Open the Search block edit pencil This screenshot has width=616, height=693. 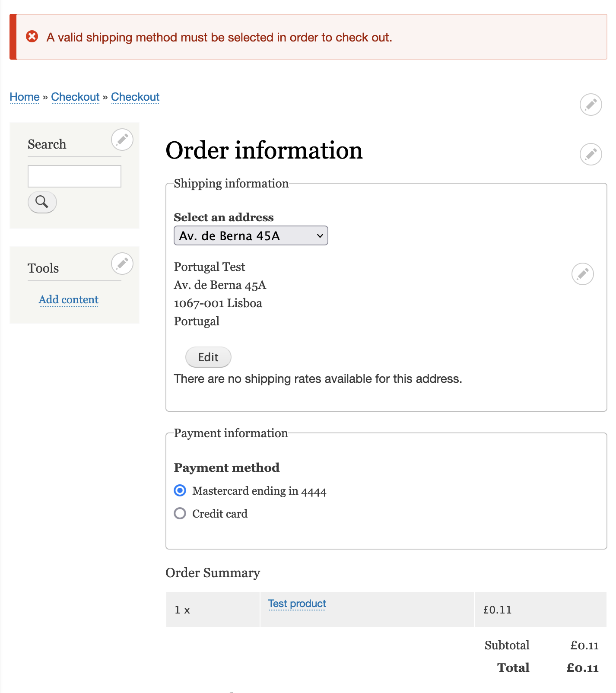(122, 140)
